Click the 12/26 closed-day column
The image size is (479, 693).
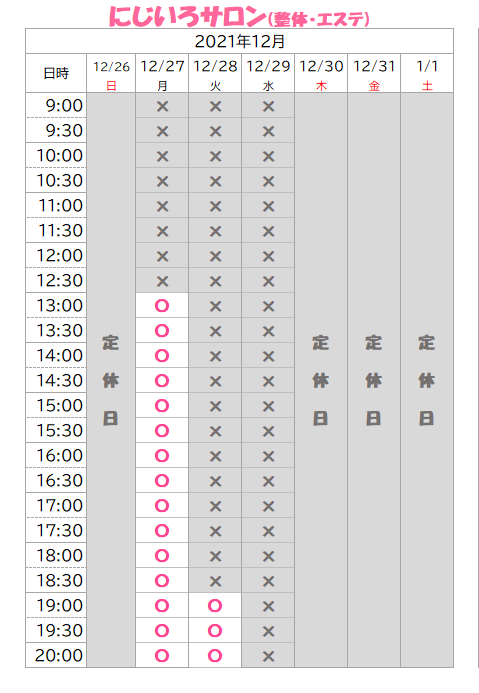[111, 380]
